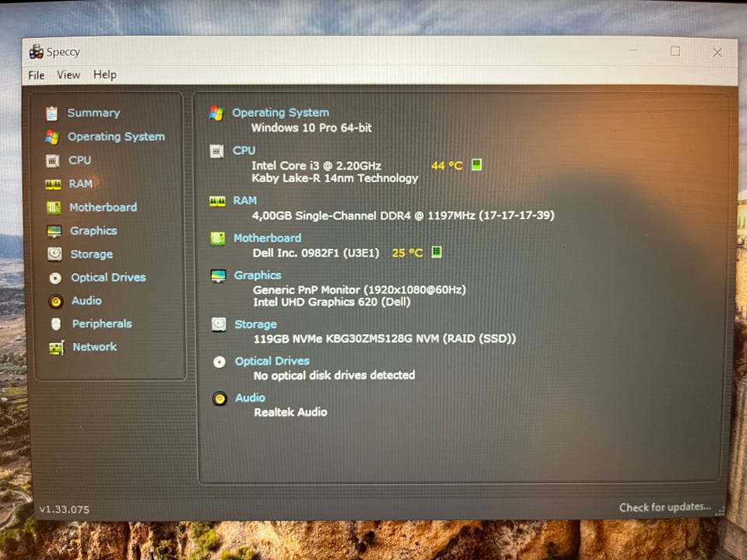Click the RAM stick icon in sidebar

point(53,184)
